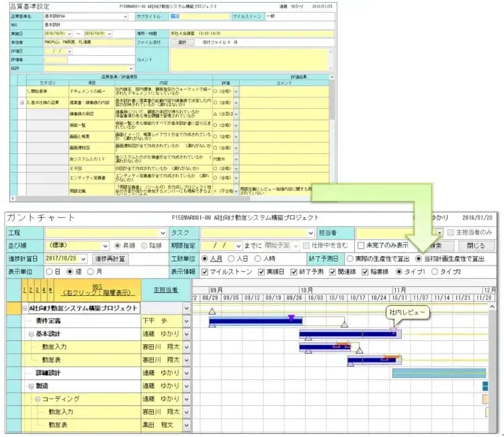The width and height of the screenshot is (504, 437).
Task: Click the white triangle marker at the project start
Action: pyautogui.click(x=212, y=311)
